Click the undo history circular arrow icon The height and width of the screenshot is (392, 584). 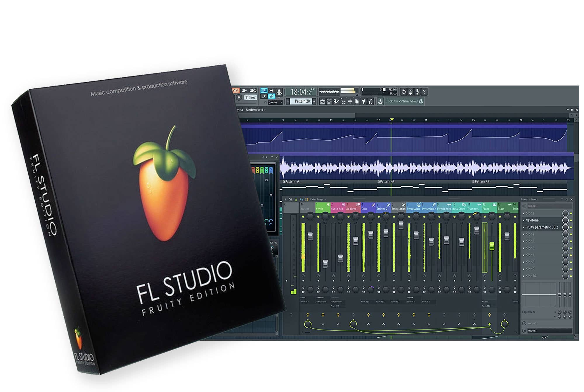click(x=403, y=92)
